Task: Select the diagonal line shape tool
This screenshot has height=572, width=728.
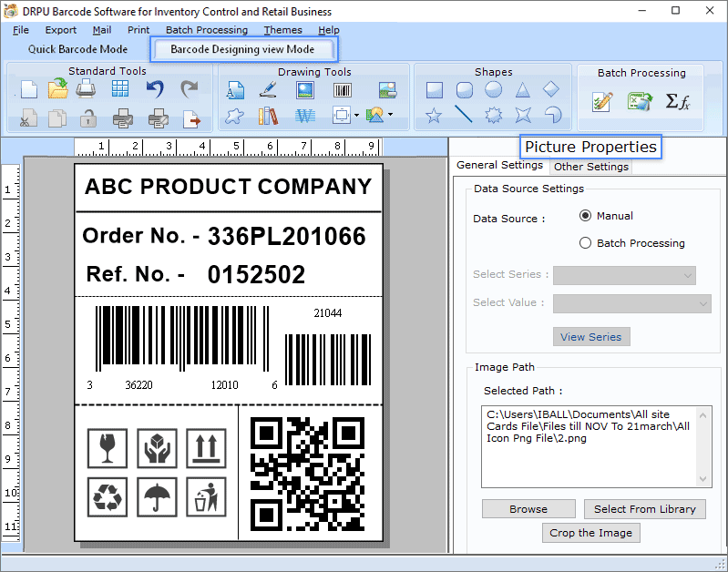Action: click(x=464, y=115)
